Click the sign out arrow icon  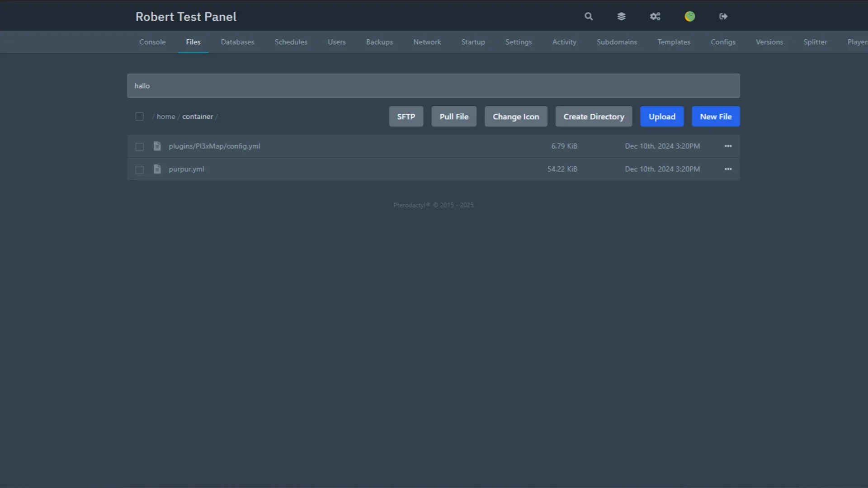pyautogui.click(x=723, y=16)
